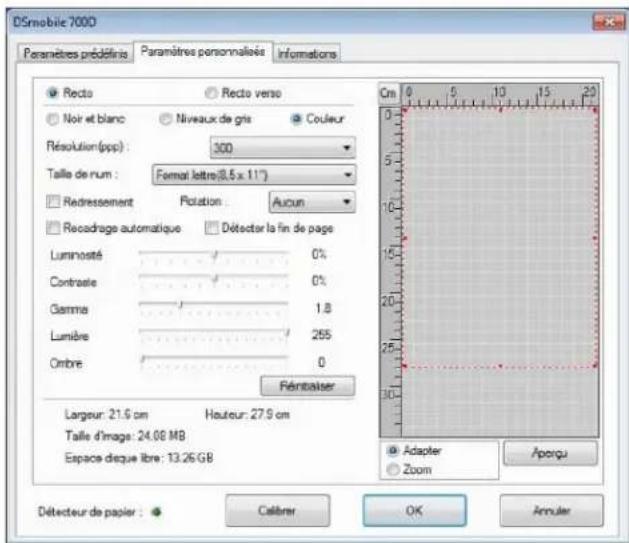Screen dimensions: 629x543
Task: Click the Lumière value 255
Action: pyautogui.click(x=322, y=334)
